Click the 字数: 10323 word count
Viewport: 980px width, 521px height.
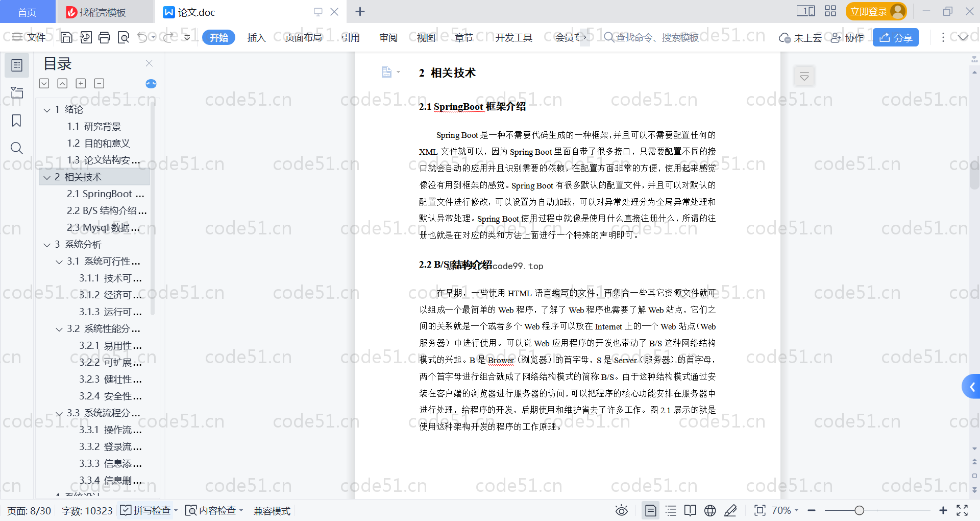coord(87,511)
